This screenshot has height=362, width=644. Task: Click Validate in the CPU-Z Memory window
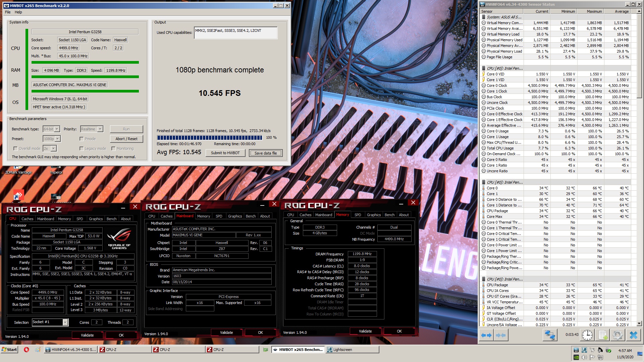[x=365, y=331]
